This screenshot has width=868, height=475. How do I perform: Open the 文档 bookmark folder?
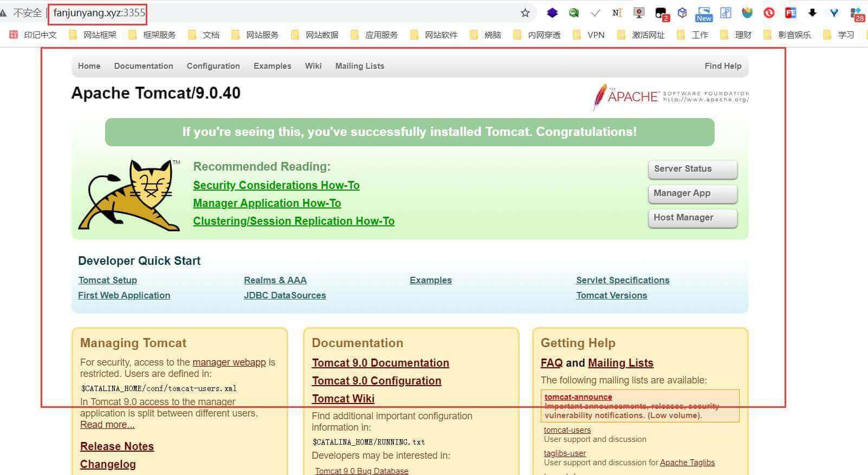[204, 35]
